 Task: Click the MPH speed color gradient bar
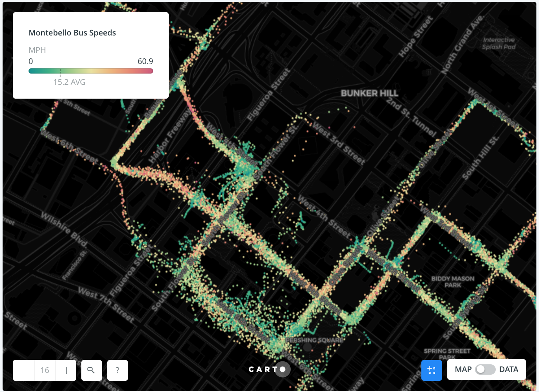click(91, 71)
